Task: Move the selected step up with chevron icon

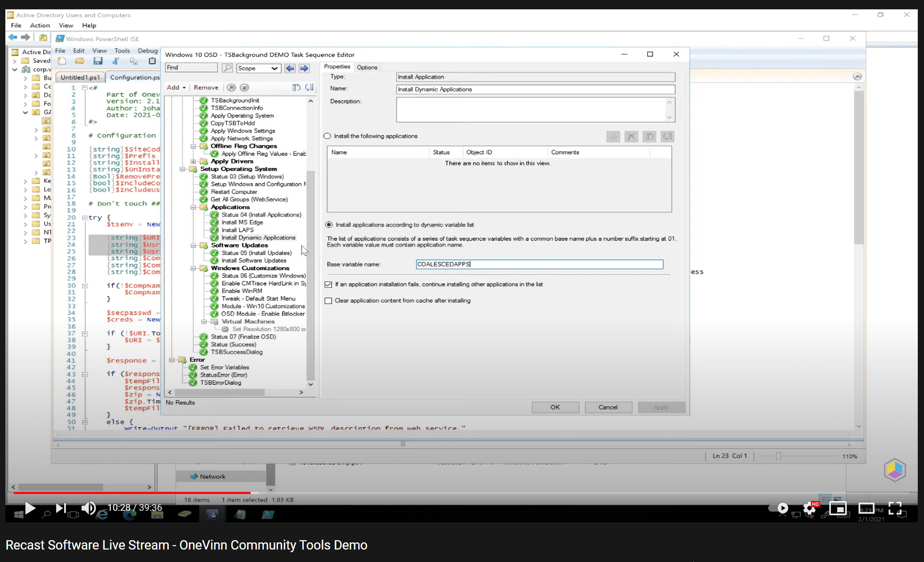Action: 231,87
